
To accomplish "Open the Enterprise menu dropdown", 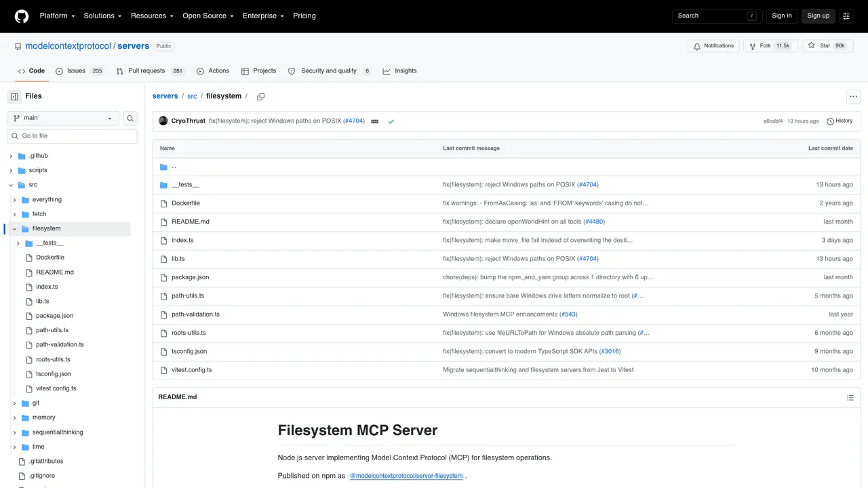I will pos(263,16).
